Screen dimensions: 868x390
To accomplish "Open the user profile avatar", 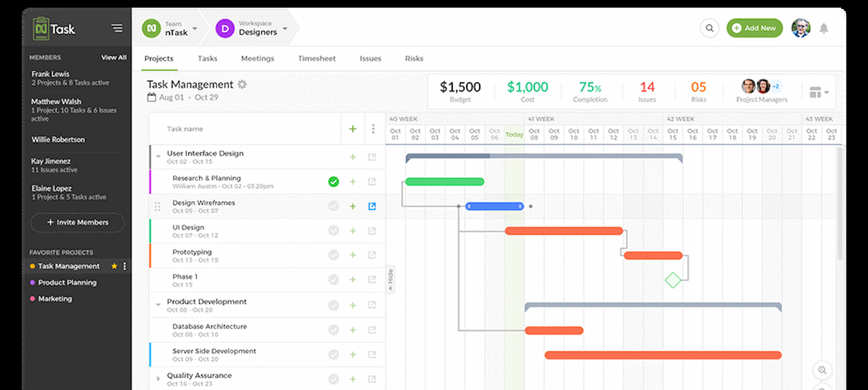I will [801, 28].
